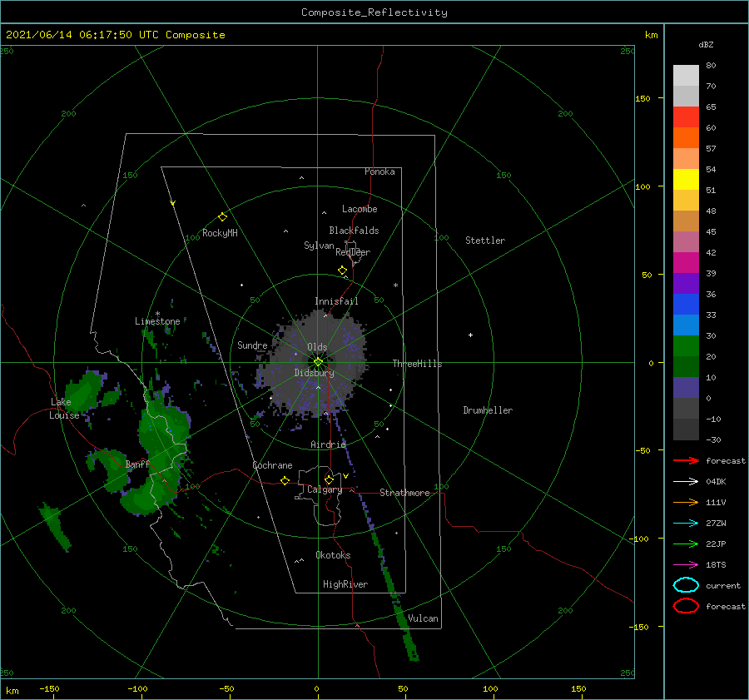Screen dimensions: 749x700
Task: Click the Sylvan label on map
Action: pyautogui.click(x=319, y=246)
